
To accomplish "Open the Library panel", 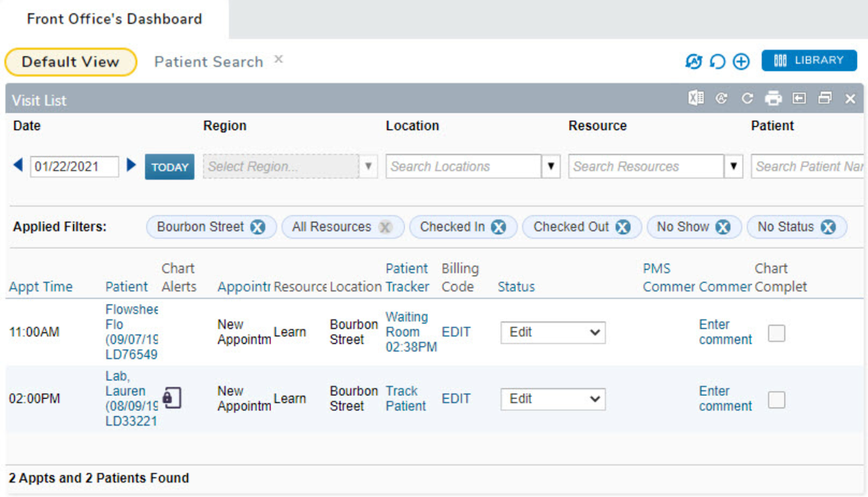I will [x=809, y=60].
